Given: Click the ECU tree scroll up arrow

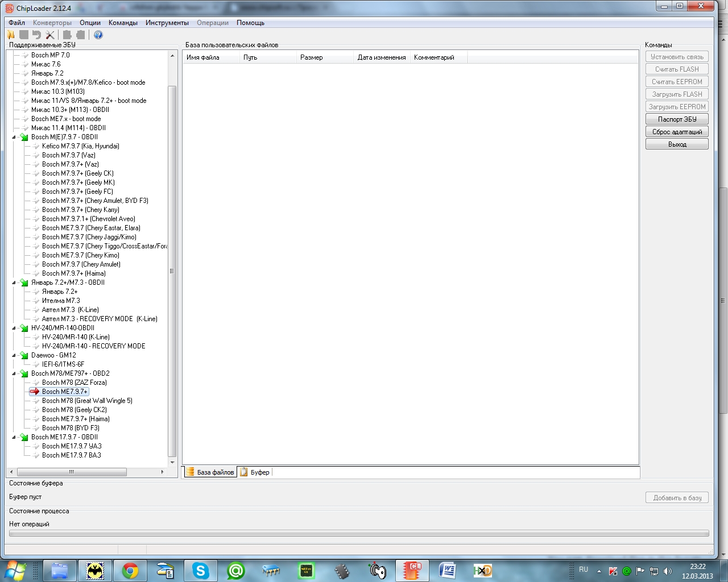Looking at the screenshot, I should point(172,55).
